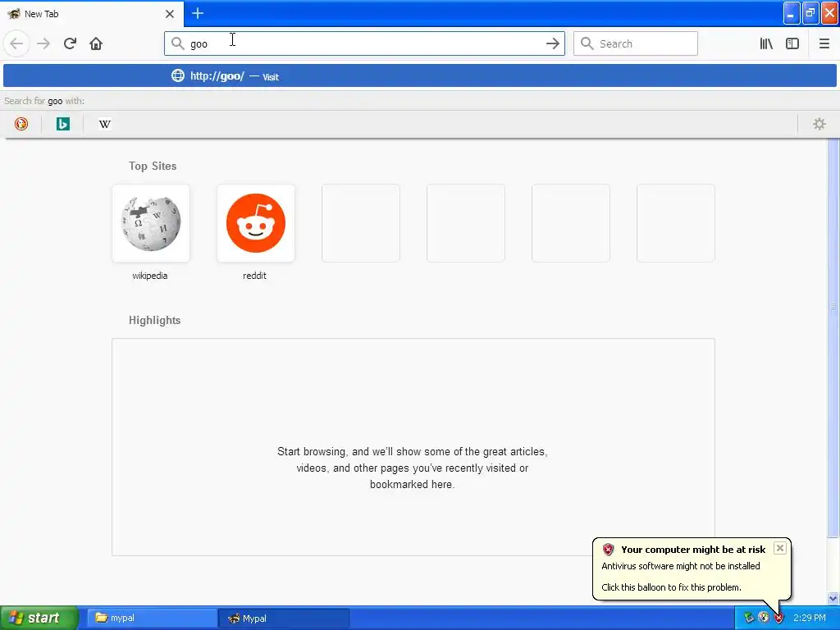
Task: Click the Search box field
Action: [x=636, y=43]
